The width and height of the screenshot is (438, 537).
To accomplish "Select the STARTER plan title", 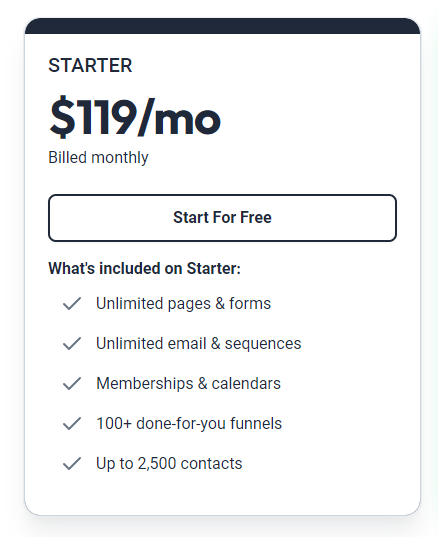I will [90, 65].
